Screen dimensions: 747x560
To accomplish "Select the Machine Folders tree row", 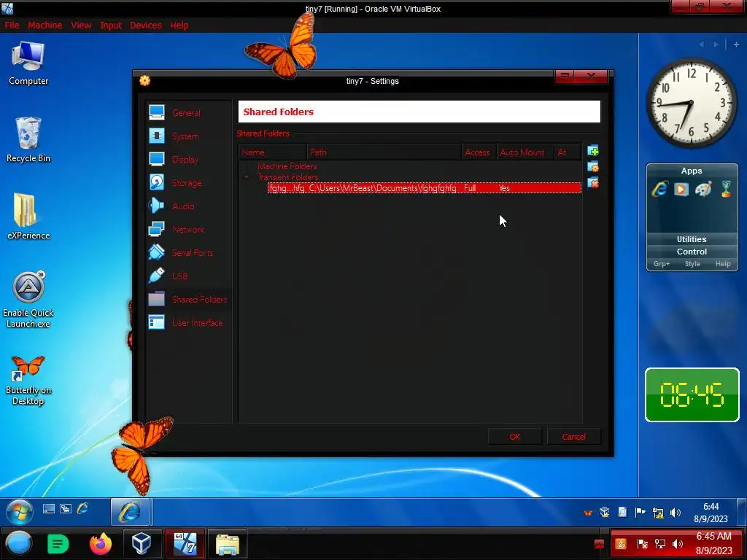I will [x=287, y=166].
